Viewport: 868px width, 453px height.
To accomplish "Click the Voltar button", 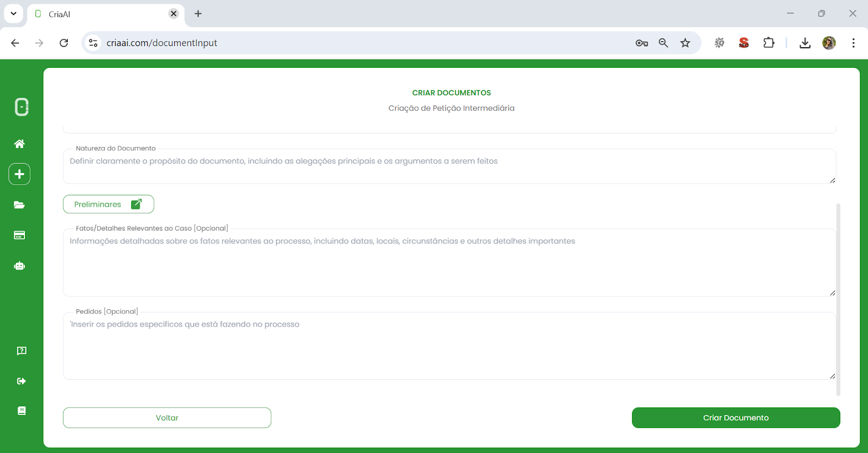I will tap(167, 418).
